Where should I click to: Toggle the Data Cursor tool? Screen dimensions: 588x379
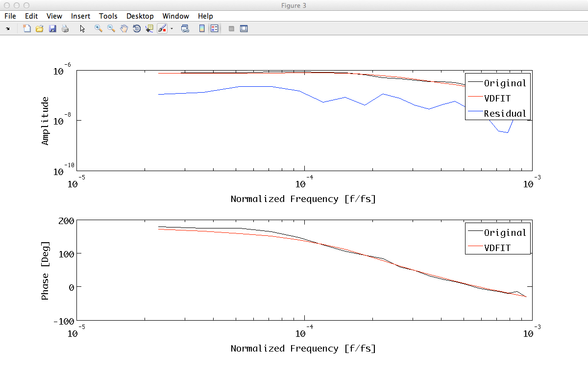[149, 29]
